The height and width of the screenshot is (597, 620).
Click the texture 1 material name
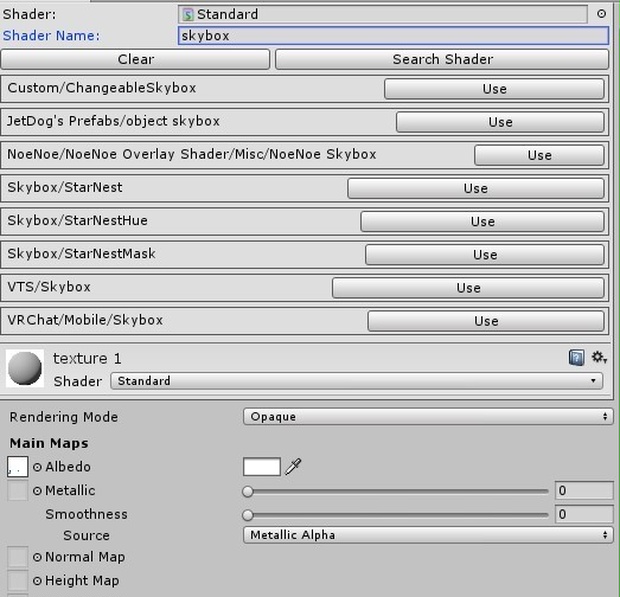pyautogui.click(x=87, y=359)
